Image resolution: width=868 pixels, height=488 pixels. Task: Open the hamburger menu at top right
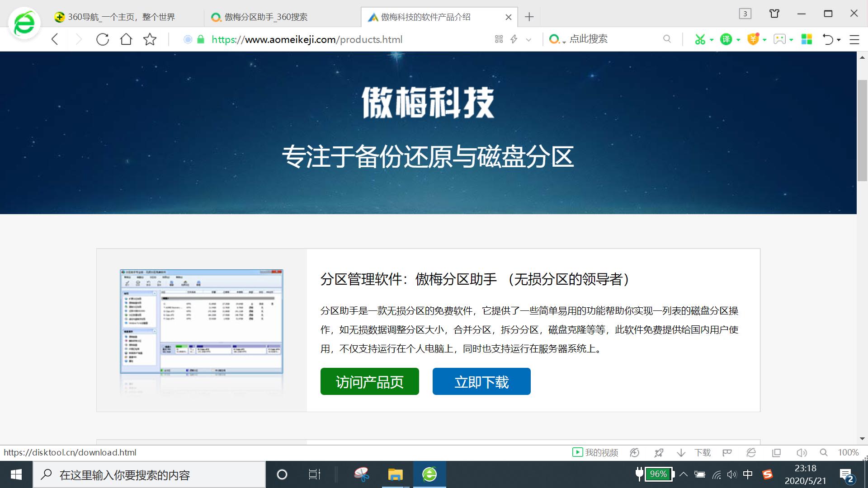[x=854, y=39]
